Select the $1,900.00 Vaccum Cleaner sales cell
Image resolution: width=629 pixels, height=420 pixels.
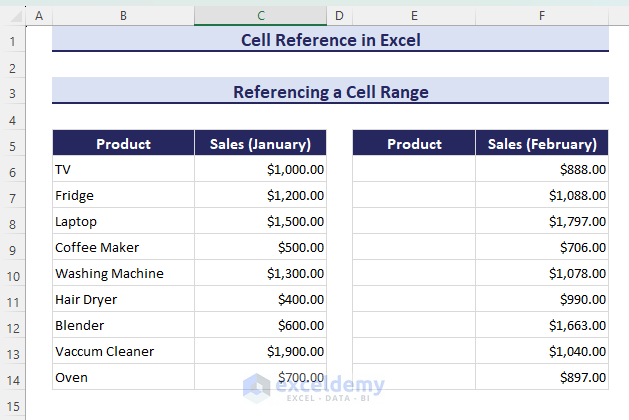click(x=260, y=352)
